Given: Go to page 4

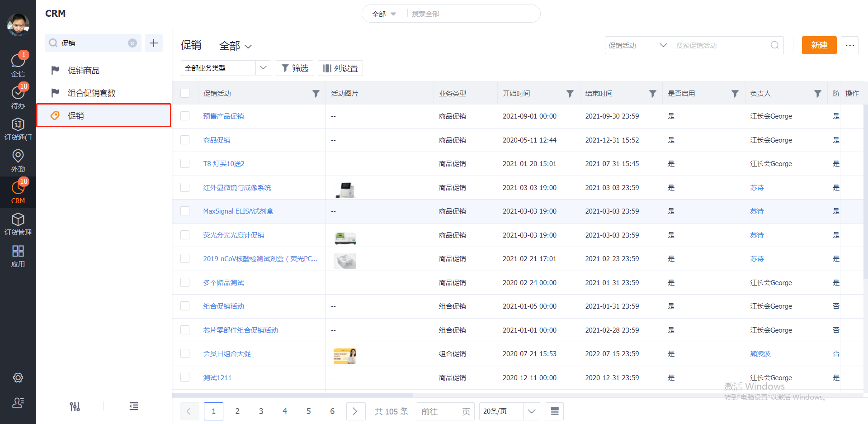Looking at the screenshot, I should [285, 411].
